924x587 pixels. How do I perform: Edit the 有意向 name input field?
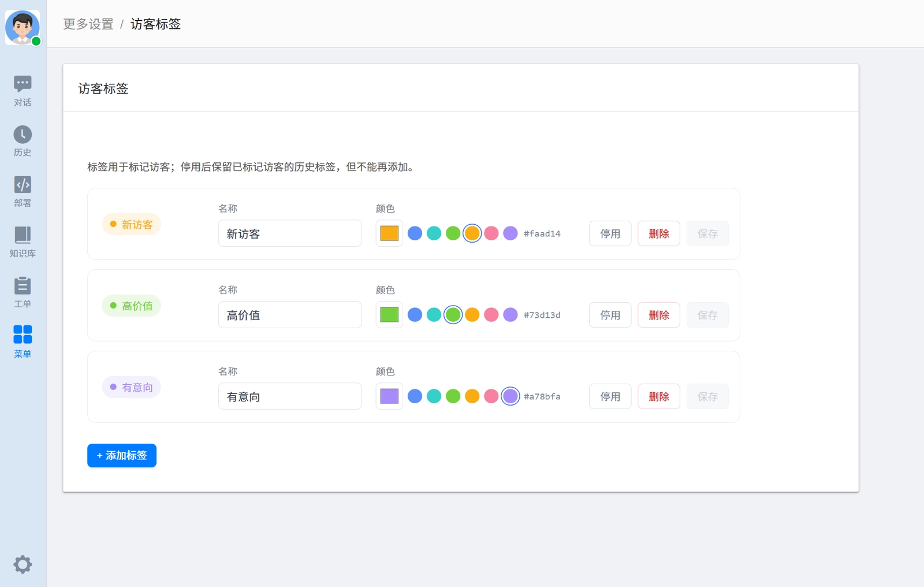[x=290, y=396]
